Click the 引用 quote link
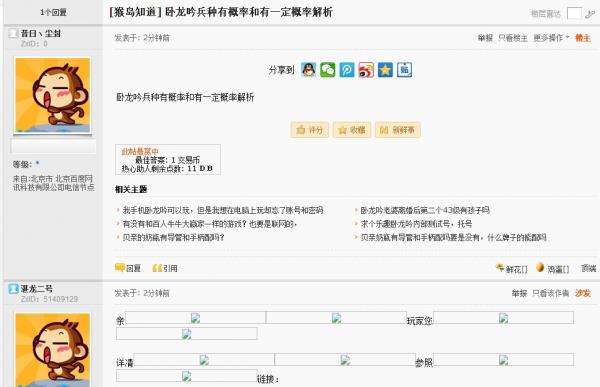600x387 pixels. coord(165,268)
